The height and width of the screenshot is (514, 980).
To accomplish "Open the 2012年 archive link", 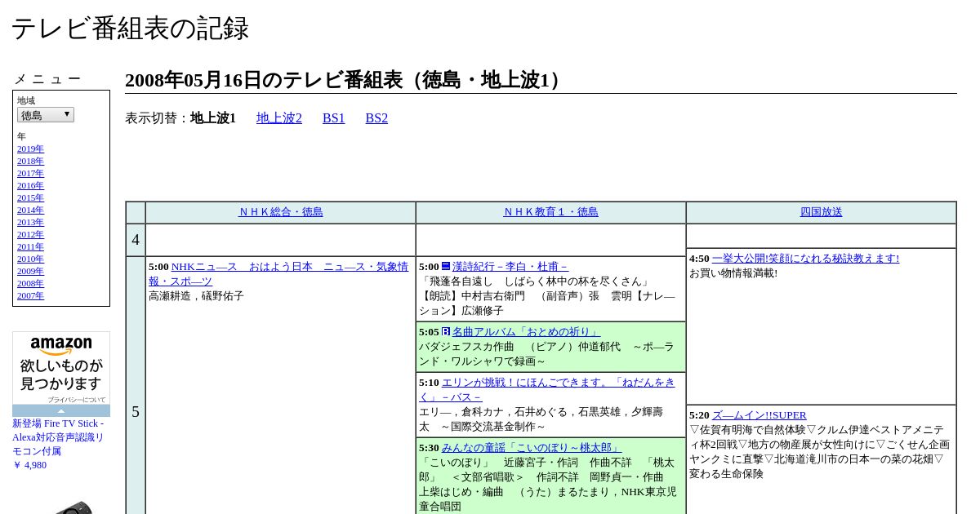I will click(30, 234).
